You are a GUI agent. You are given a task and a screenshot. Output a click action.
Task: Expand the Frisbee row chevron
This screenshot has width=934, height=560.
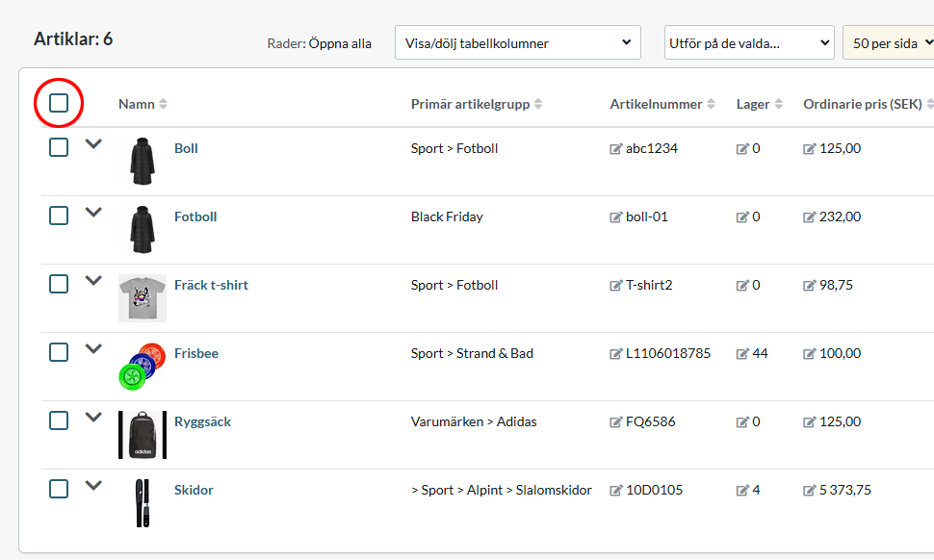coord(93,349)
